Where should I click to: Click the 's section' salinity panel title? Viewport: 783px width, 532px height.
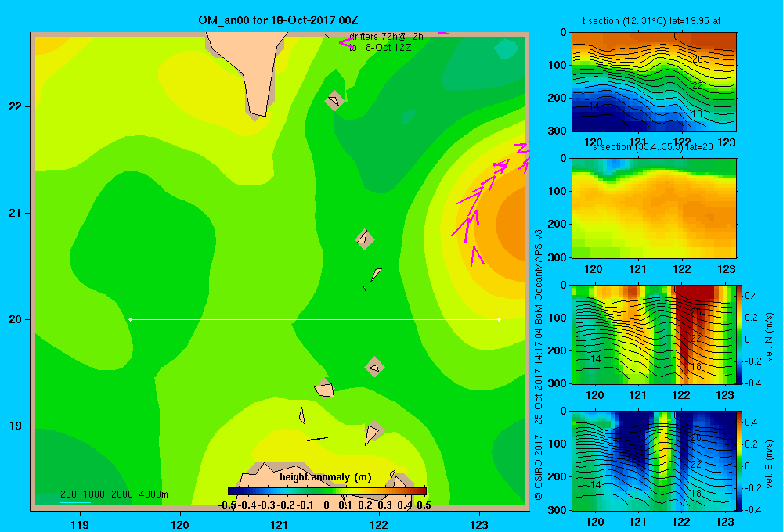[652, 147]
